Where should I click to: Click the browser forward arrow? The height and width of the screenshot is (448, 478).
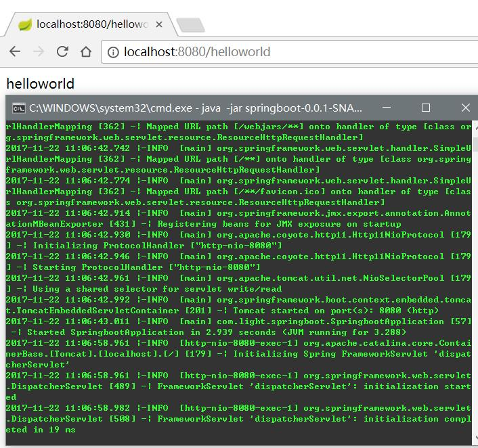tap(39, 51)
